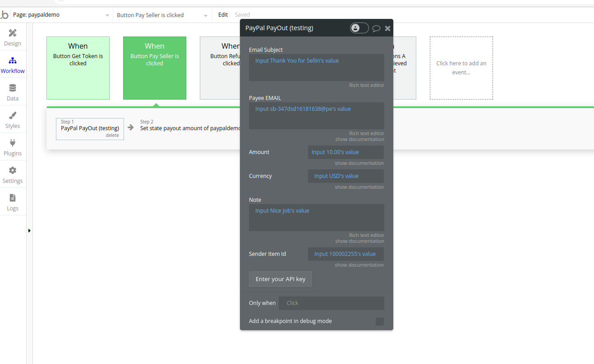The image size is (594, 364).
Task: Click the Bubble logo icon
Action: tap(5, 15)
